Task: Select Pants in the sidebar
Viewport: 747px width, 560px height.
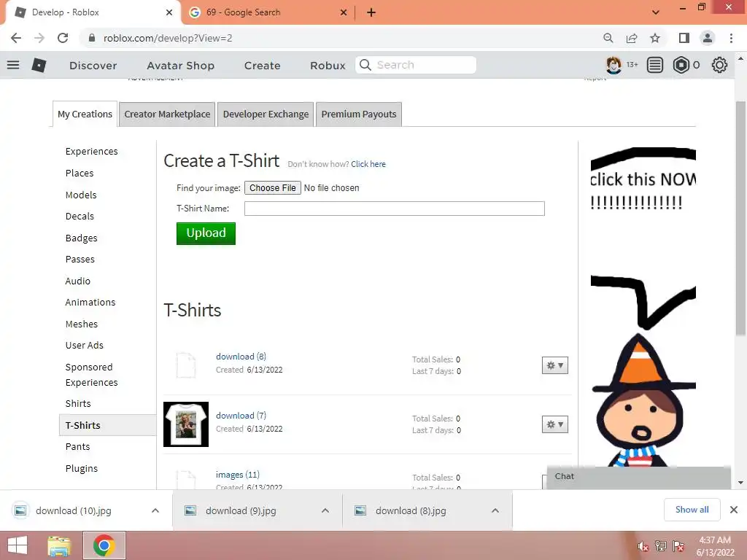Action: click(77, 447)
